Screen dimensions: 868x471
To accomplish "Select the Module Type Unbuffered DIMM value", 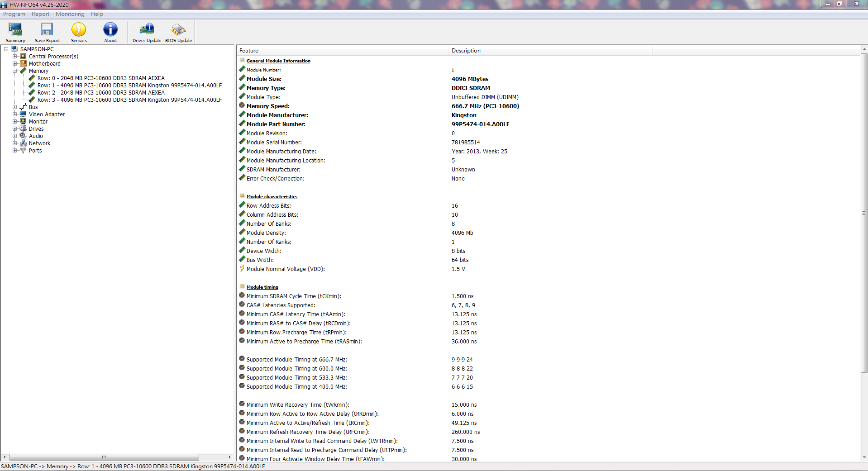I will point(485,97).
